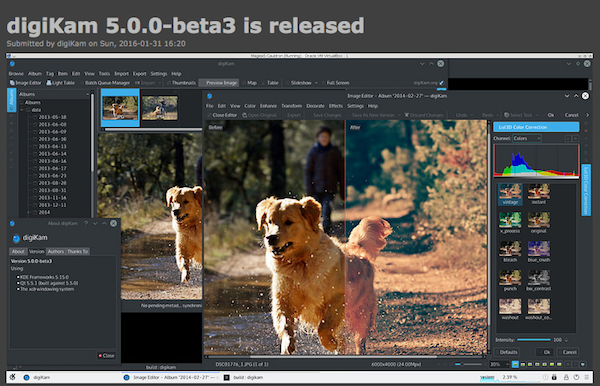Open the Albums panel header dropdown
This screenshot has height=386, width=600.
pyautogui.click(x=88, y=94)
